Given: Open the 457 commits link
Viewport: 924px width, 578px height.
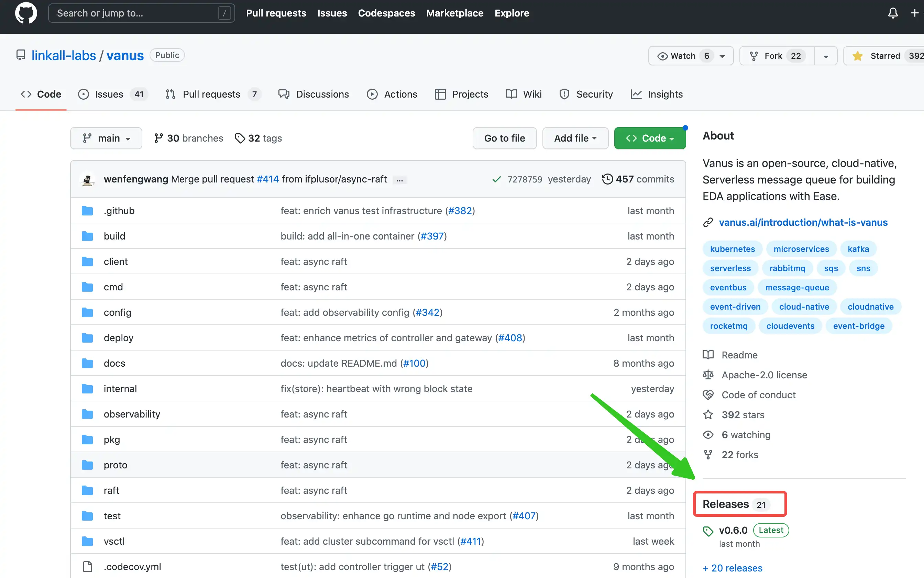Looking at the screenshot, I should pos(638,179).
